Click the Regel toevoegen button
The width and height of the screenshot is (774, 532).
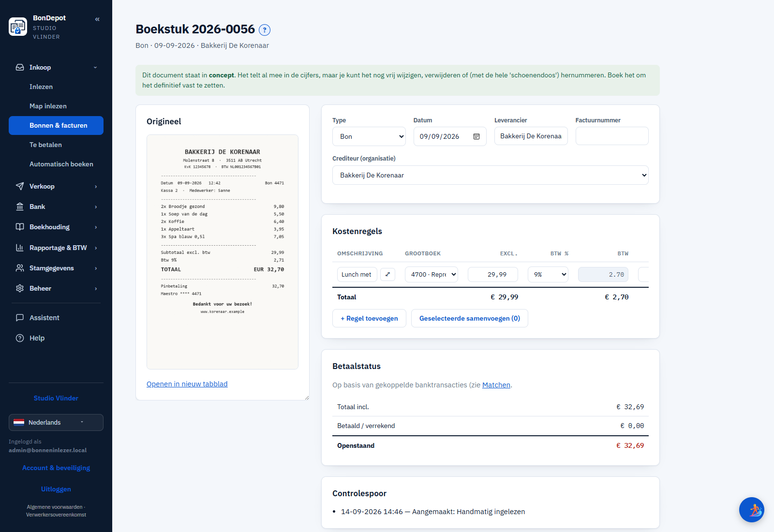[x=369, y=318]
